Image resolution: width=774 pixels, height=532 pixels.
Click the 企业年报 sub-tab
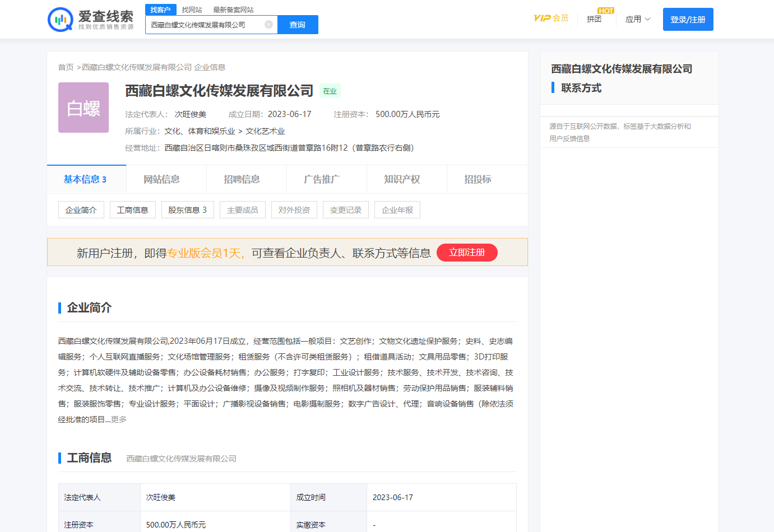click(397, 210)
